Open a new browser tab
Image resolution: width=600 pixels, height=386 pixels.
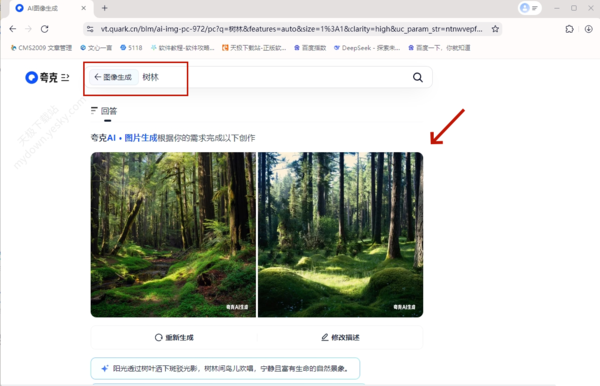point(104,8)
